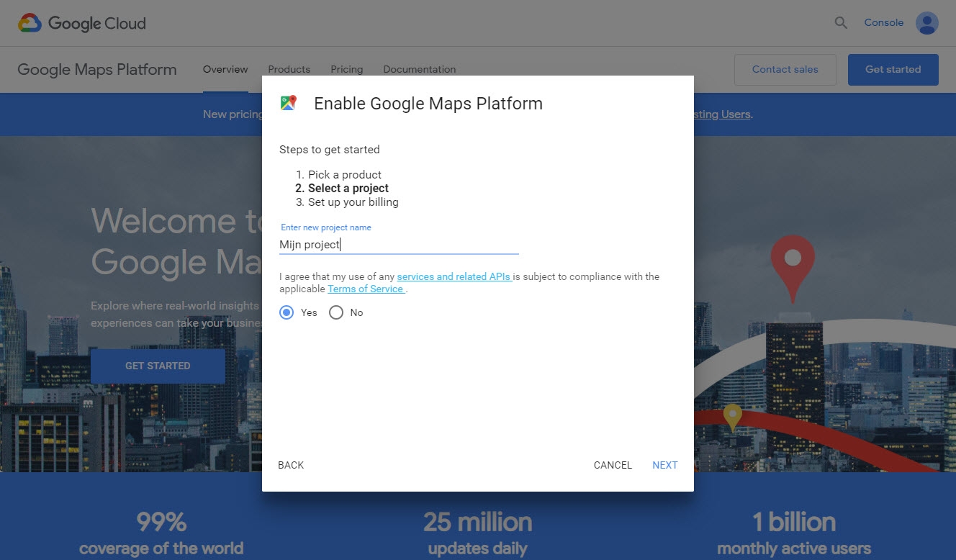
Task: Click the Contact sales button
Action: coord(785,69)
